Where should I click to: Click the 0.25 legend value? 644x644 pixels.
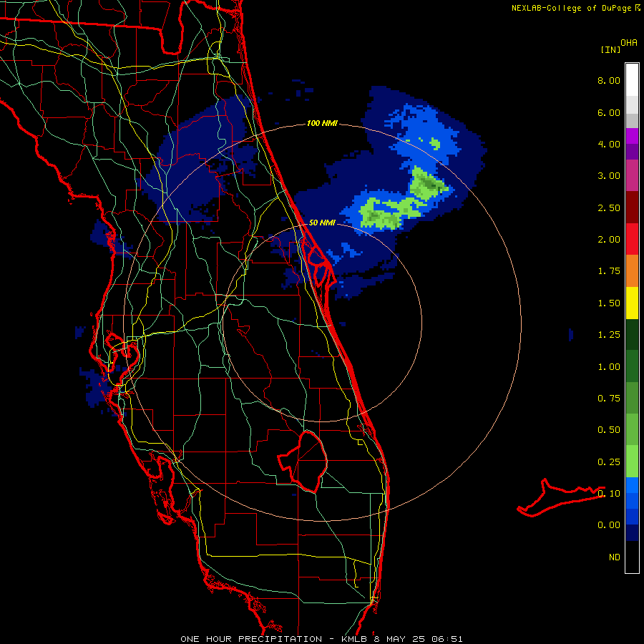click(609, 462)
